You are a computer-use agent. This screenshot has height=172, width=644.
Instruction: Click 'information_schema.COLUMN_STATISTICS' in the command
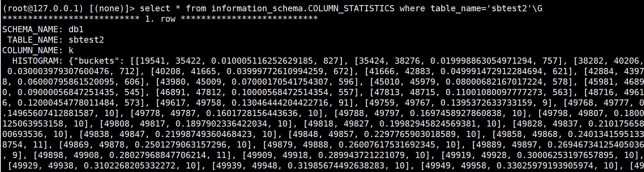303,9
